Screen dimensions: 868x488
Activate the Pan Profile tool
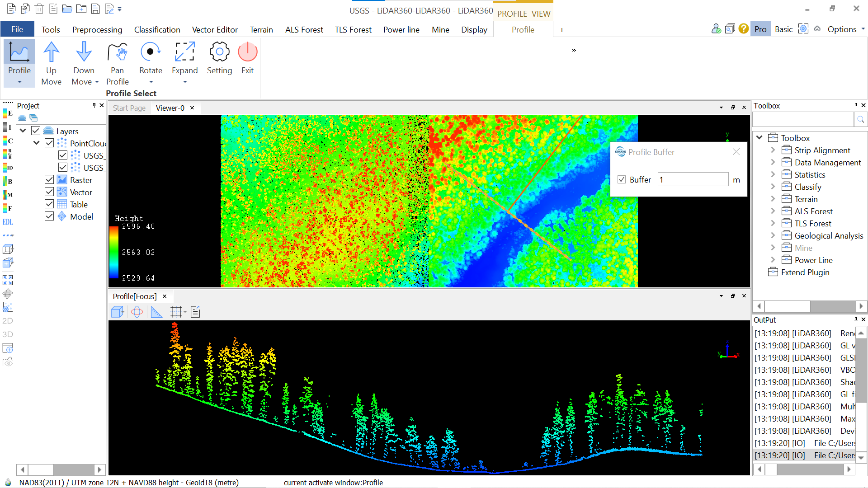click(117, 61)
